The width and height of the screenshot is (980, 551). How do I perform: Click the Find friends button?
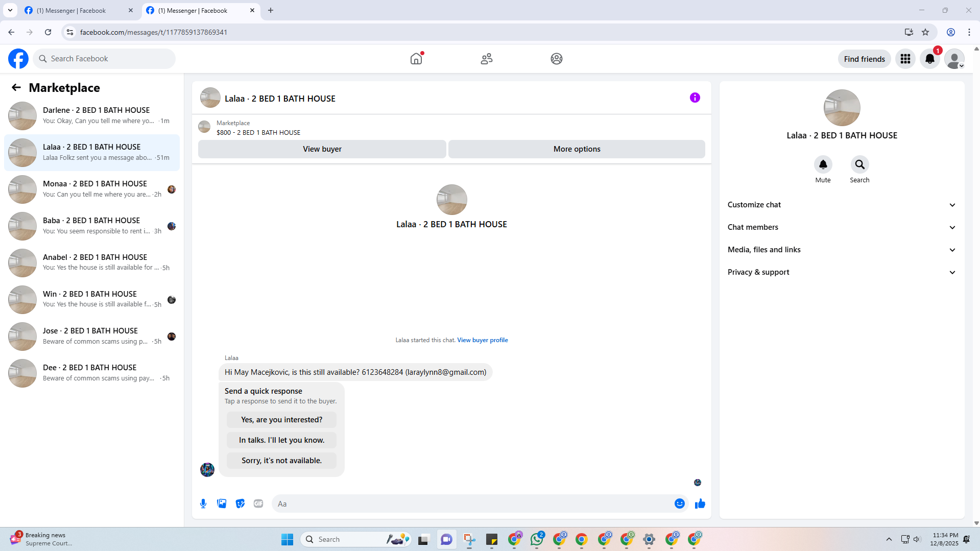(865, 59)
